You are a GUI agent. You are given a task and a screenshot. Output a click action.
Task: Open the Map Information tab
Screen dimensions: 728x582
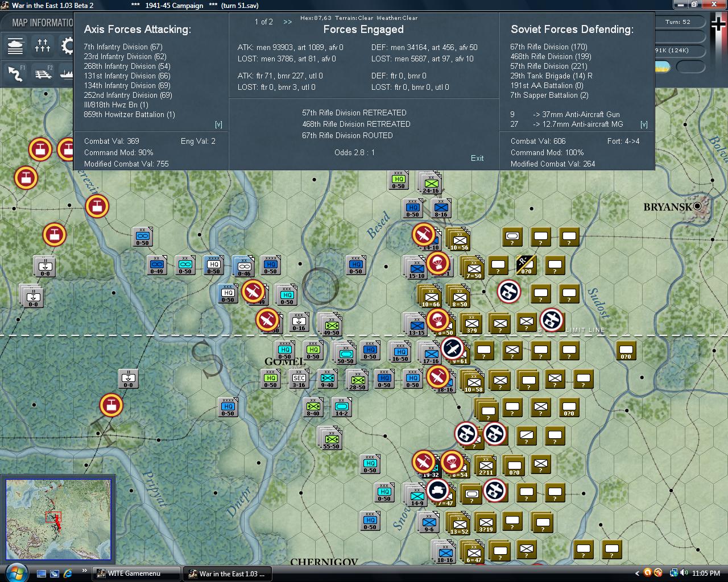(43, 23)
